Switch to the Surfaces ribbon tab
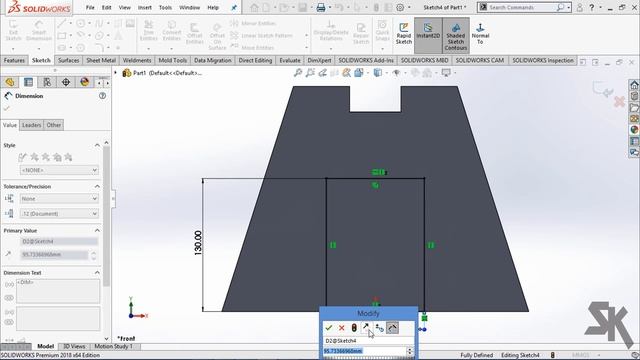 coord(69,60)
